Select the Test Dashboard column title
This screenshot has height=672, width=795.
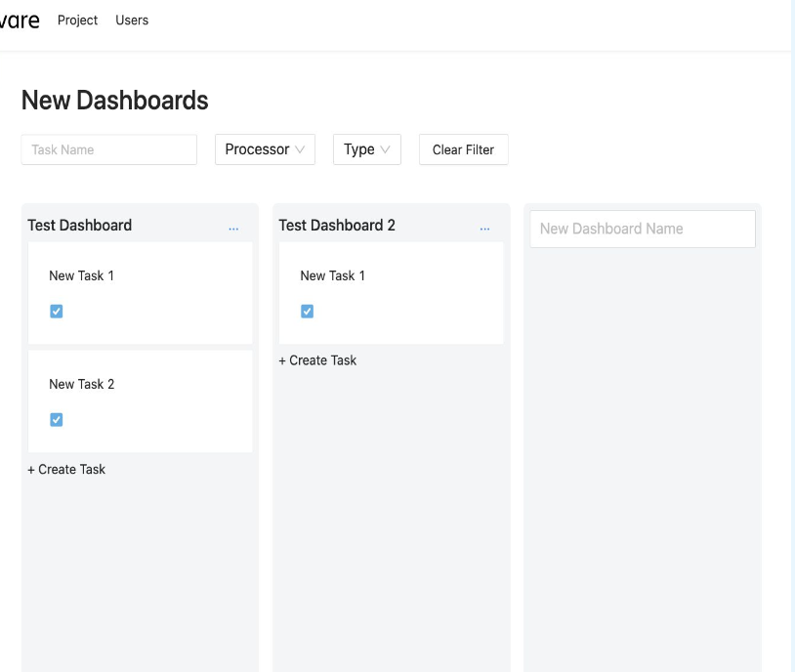(x=79, y=225)
